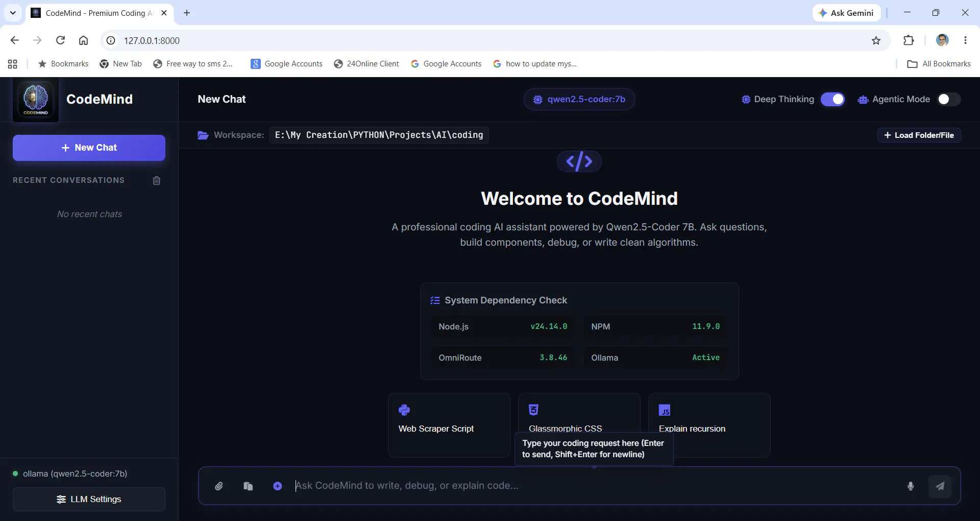
Task: Click the CSS3 icon on Glassmorphic card
Action: click(x=534, y=410)
